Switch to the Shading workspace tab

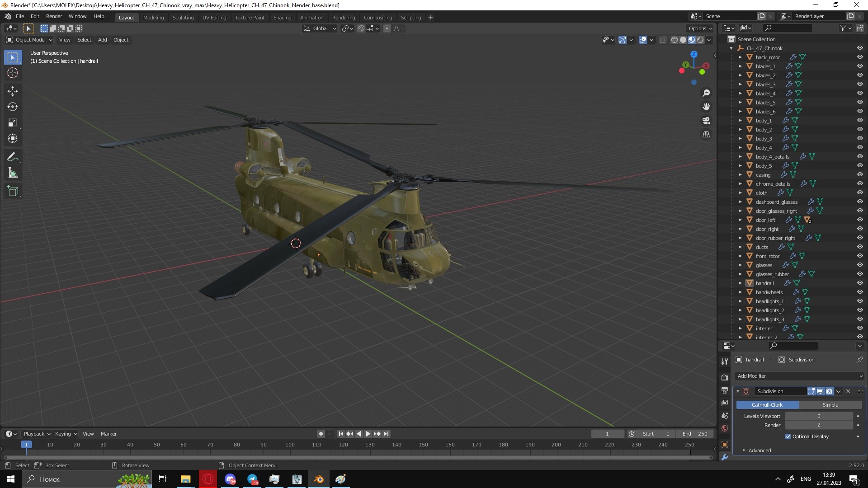click(282, 18)
